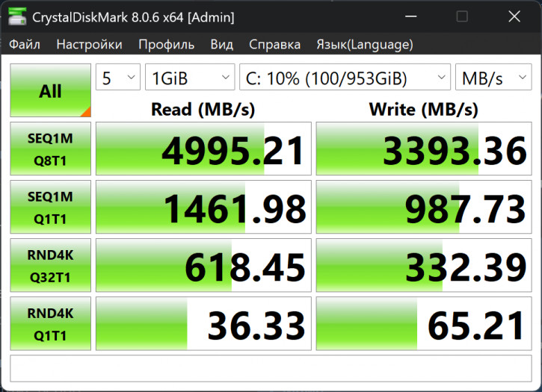Close the CrystalDiskMark window
This screenshot has height=392, width=542.
tap(514, 16)
